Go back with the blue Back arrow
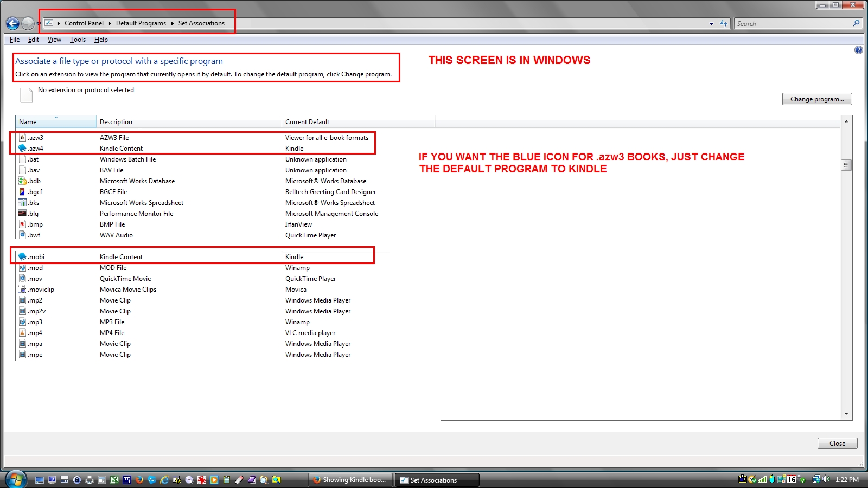Viewport: 868px width, 488px height. 12,23
